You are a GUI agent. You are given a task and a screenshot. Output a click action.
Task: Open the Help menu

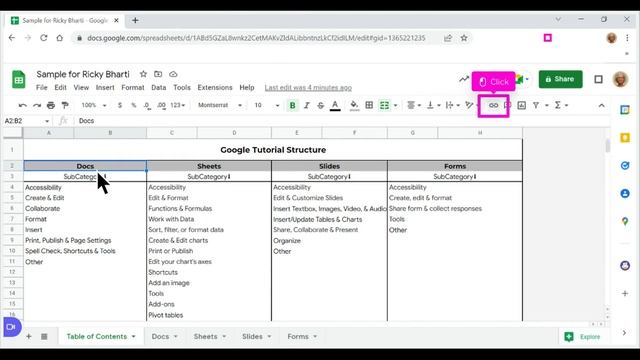point(247,87)
